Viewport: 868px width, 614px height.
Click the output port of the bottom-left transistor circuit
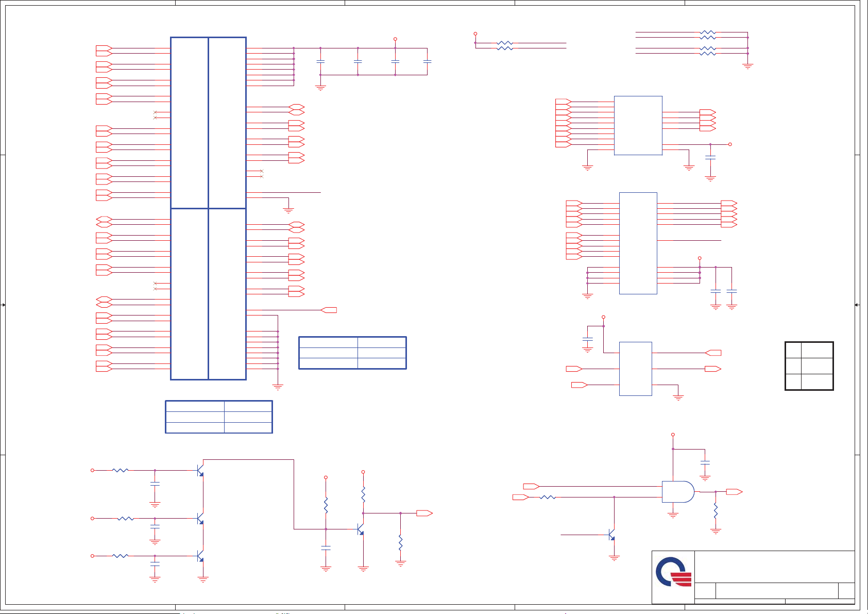pyautogui.click(x=424, y=513)
